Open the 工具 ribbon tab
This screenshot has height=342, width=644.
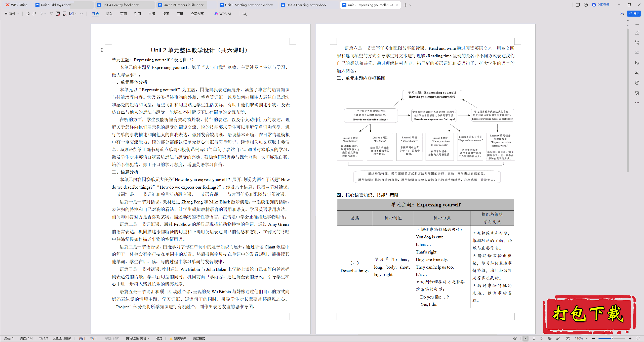180,14
